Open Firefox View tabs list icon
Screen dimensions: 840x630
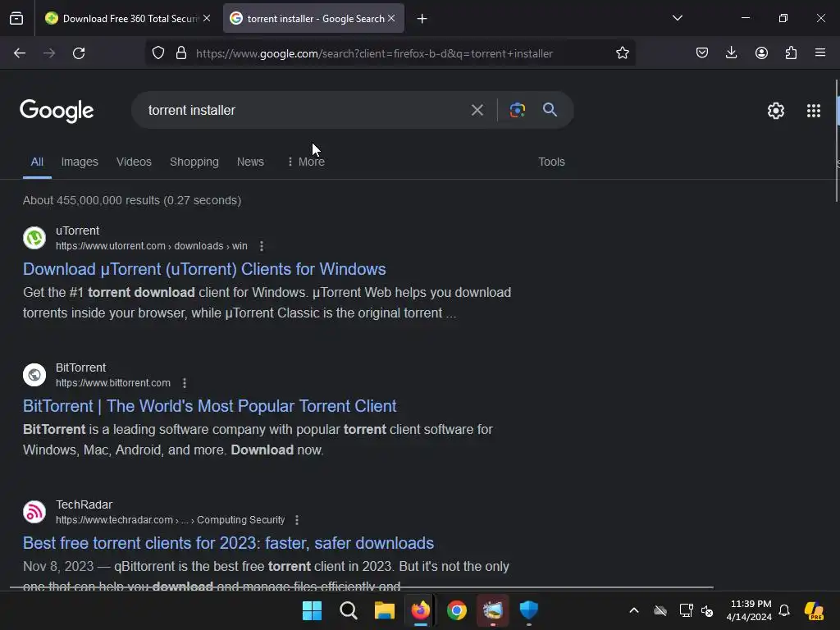(16, 19)
